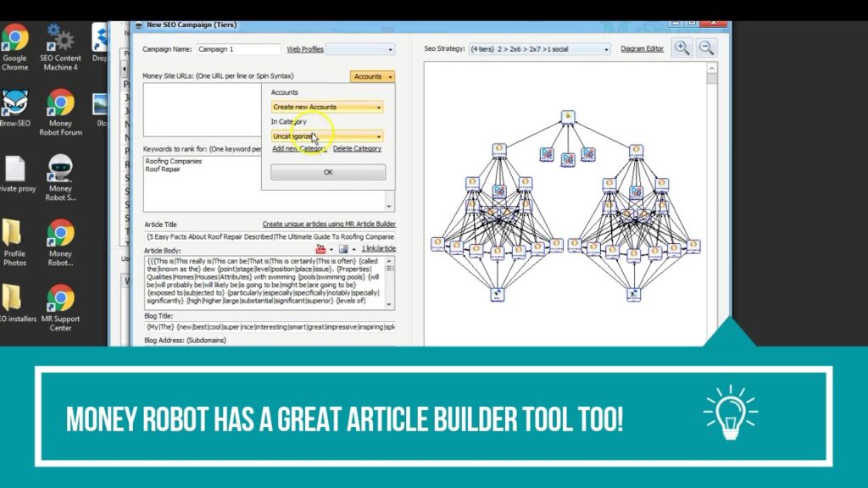Click the Roof Repair keyword line
Viewport: 868px width, 488px height.
point(163,169)
